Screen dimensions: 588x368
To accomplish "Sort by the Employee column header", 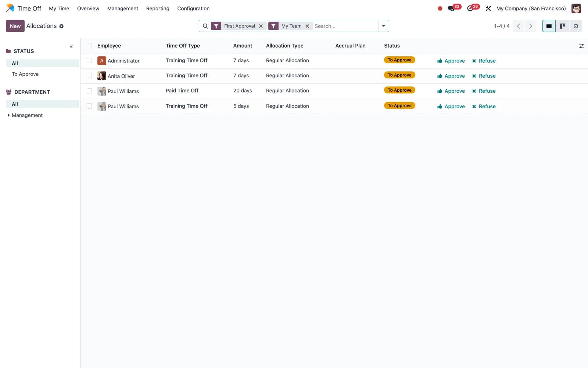I will tap(109, 46).
